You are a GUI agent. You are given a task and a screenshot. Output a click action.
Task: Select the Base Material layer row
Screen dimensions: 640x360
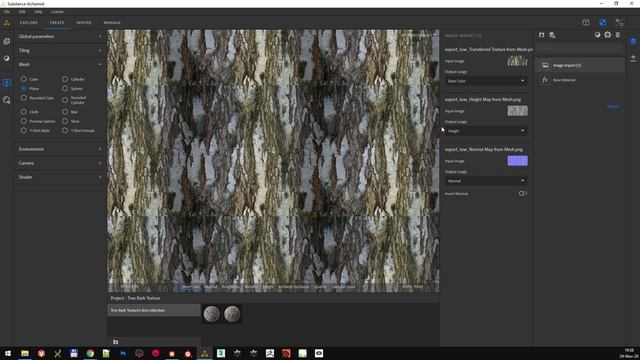[x=580, y=80]
